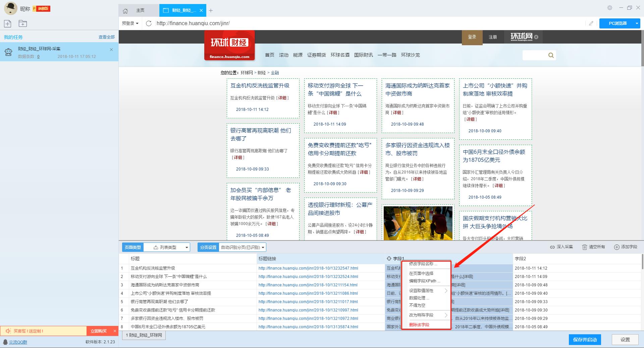Click the 登录 button on webpage

(472, 37)
